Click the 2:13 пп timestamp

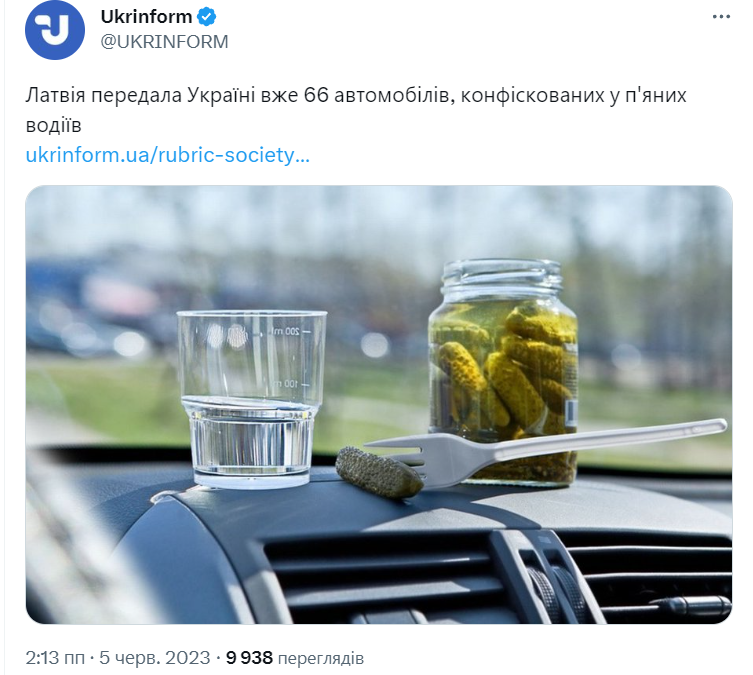pos(55,657)
